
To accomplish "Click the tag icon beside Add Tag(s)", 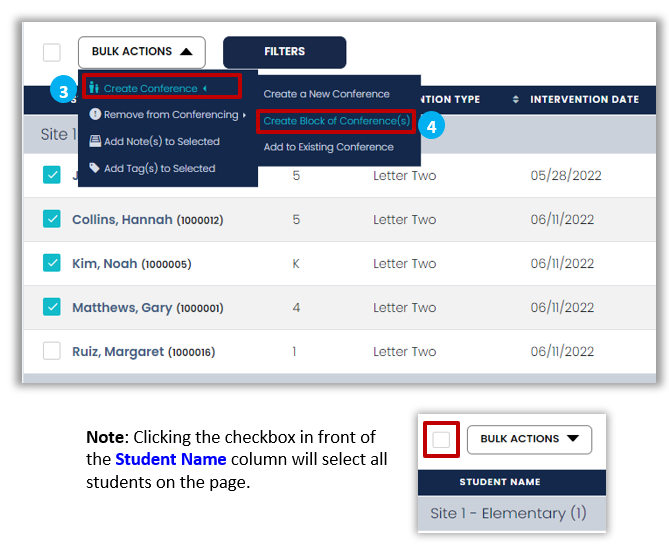I will pyautogui.click(x=94, y=168).
